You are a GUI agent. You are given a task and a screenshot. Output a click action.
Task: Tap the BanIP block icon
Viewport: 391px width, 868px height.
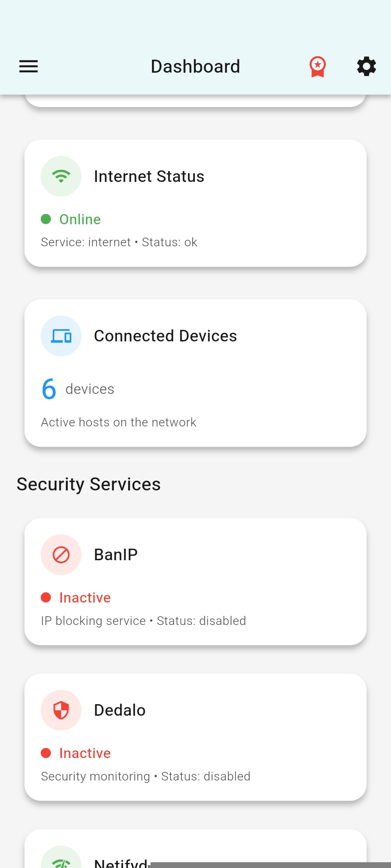(61, 554)
